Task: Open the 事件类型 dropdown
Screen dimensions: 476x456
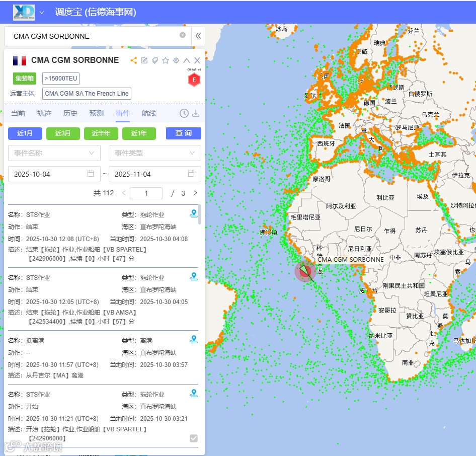Action: click(155, 153)
